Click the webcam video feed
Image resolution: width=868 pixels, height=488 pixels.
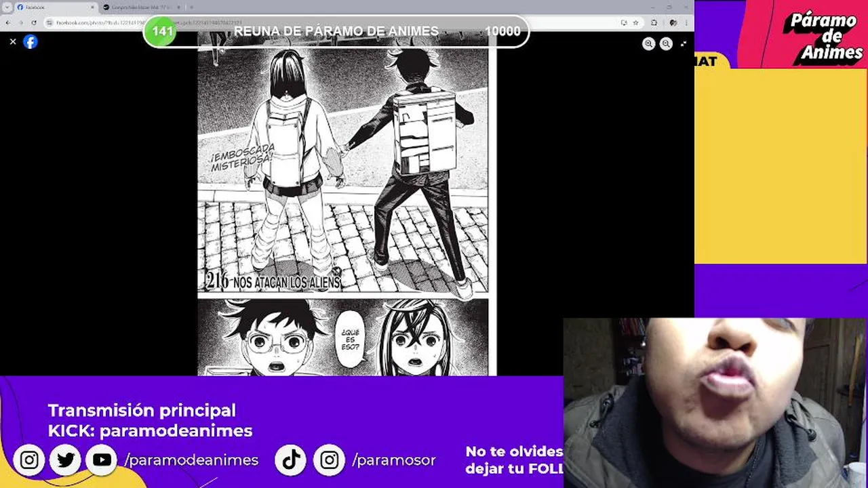coord(715,403)
